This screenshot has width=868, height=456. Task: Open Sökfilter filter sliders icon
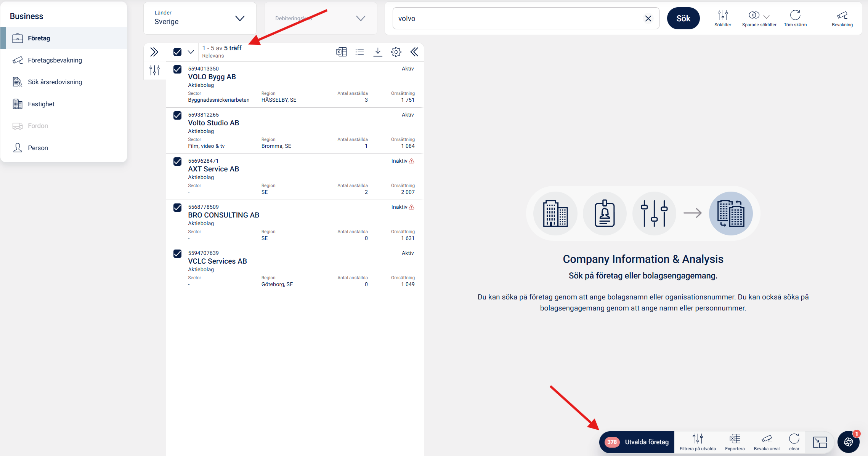722,15
